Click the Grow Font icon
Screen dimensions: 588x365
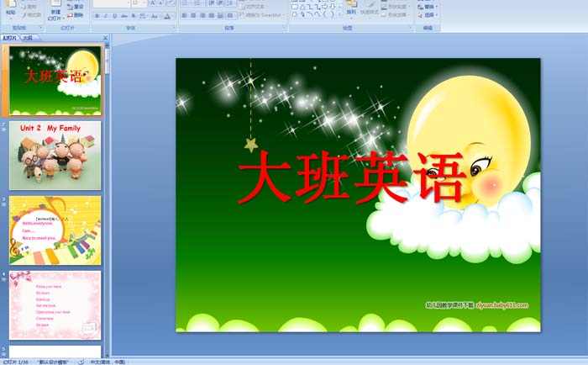point(153,3)
